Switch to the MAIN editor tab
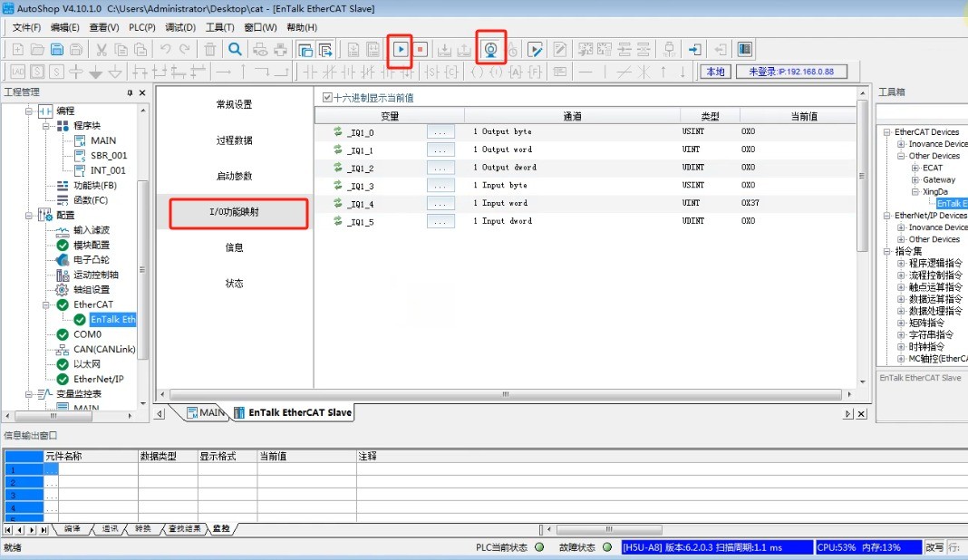The image size is (968, 560). point(206,412)
